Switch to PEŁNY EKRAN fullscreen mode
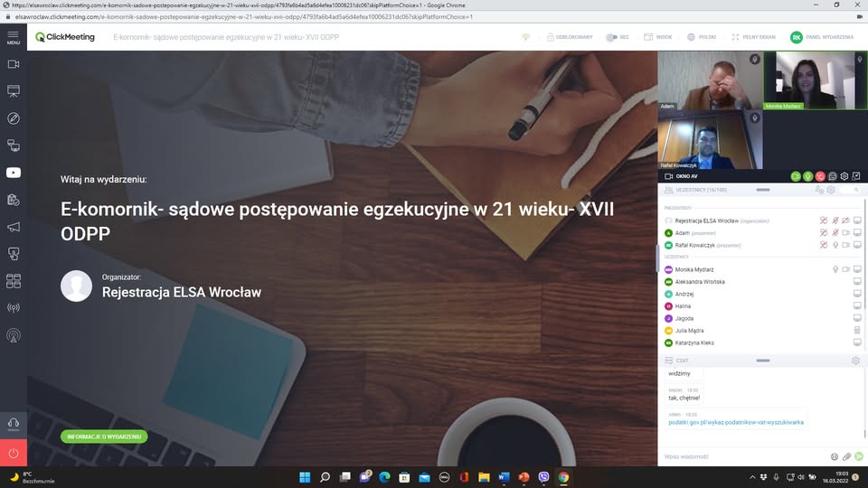 [x=753, y=37]
